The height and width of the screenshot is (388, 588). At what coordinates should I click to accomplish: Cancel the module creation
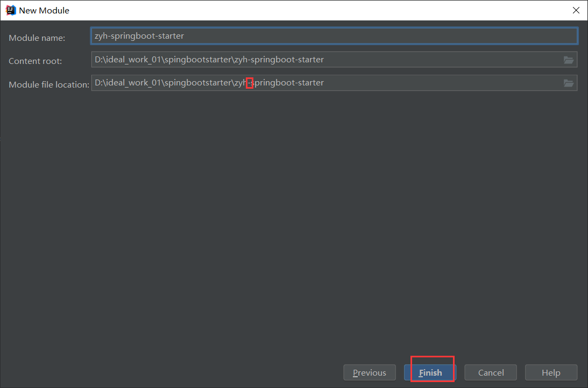click(491, 372)
